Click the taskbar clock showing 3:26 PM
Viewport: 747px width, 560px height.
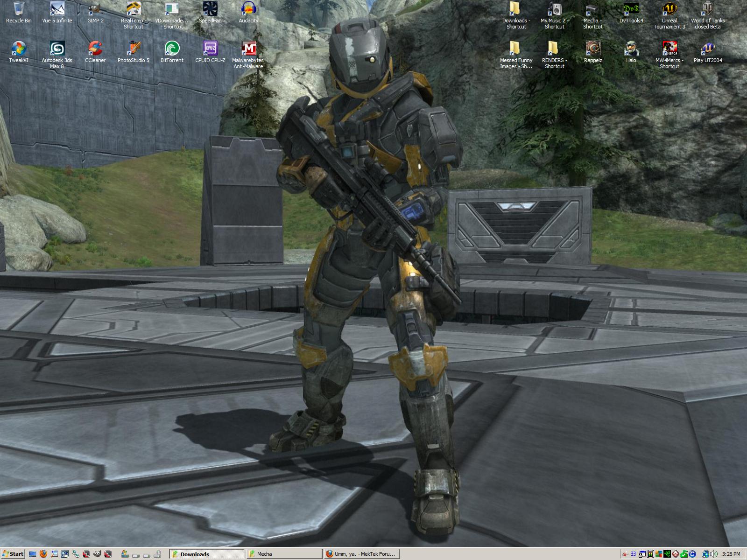(731, 554)
